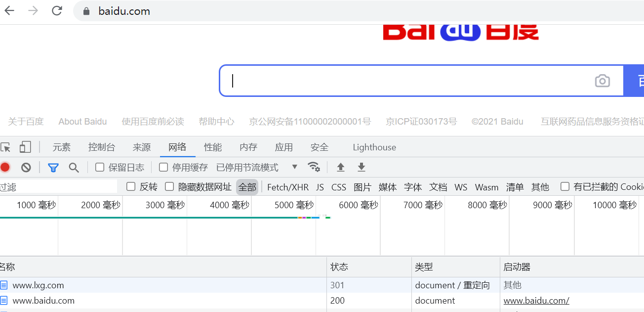Open the 使用百度前必读 link
The width and height of the screenshot is (644, 312).
pyautogui.click(x=153, y=121)
